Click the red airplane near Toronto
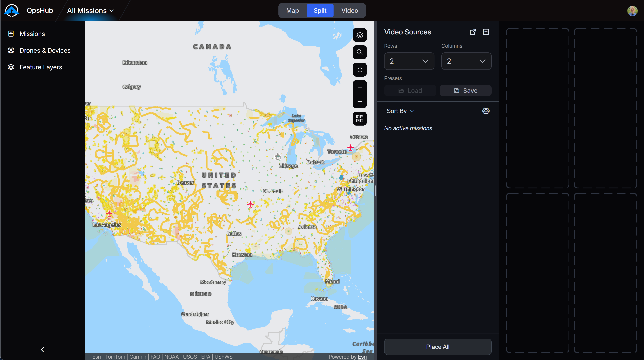The height and width of the screenshot is (360, 644). click(350, 148)
